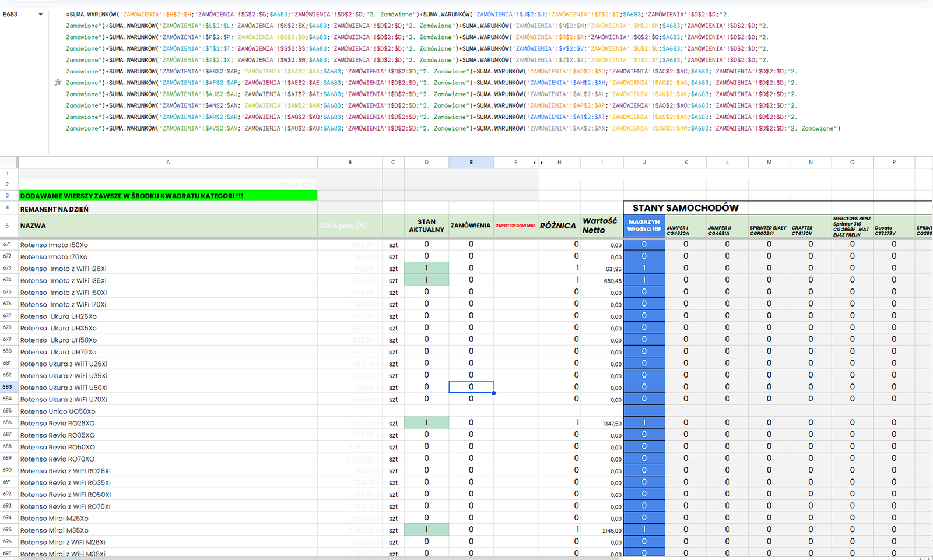Click the right hidden-column arrow beside H
933x560 pixels.
tap(542, 163)
